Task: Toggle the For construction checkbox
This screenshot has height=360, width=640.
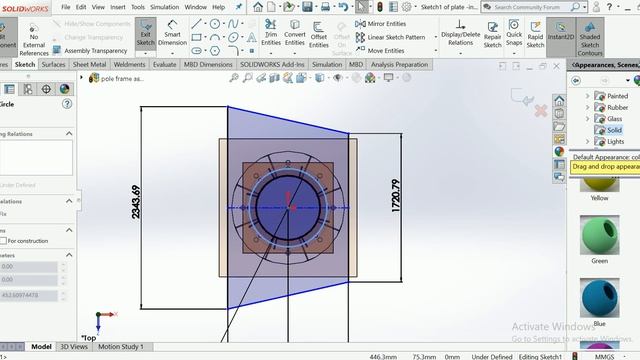Action: coord(3,241)
